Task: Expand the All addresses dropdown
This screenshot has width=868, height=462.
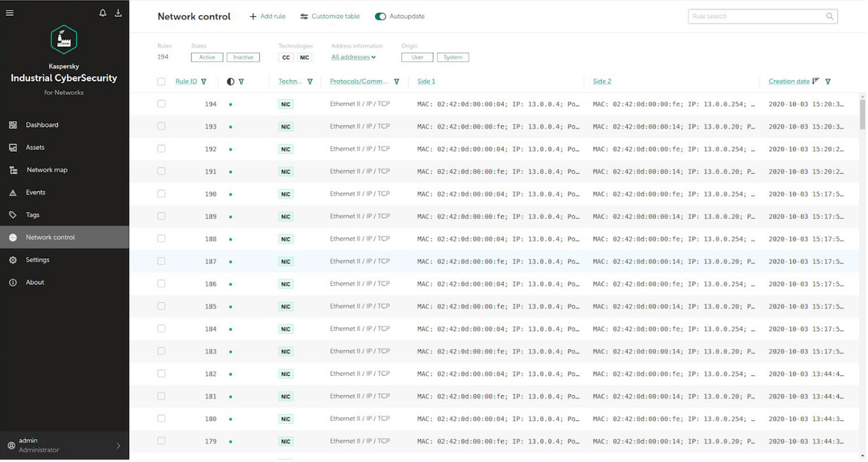Action: coord(353,58)
